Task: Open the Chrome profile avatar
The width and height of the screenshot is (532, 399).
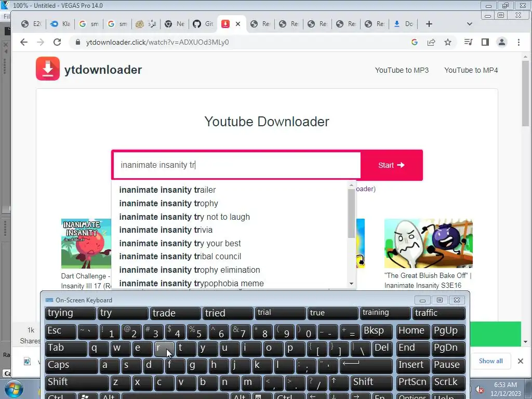Action: (x=502, y=42)
